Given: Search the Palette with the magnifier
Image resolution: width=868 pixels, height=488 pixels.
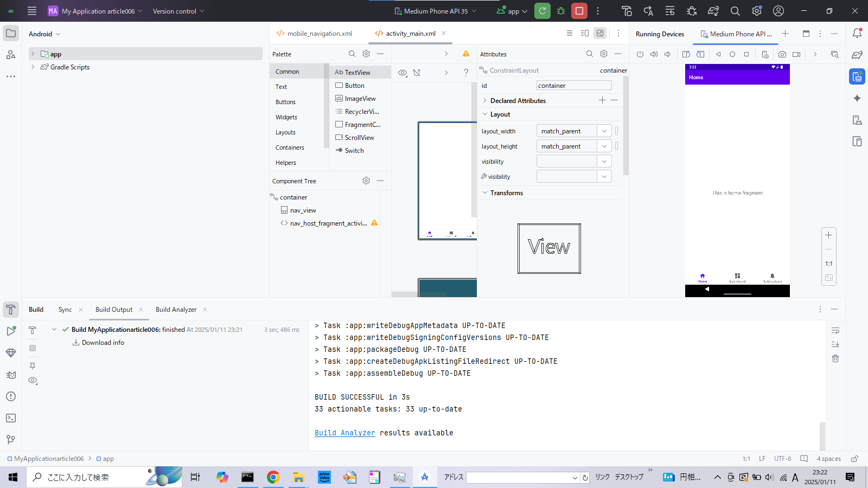Looking at the screenshot, I should click(352, 54).
